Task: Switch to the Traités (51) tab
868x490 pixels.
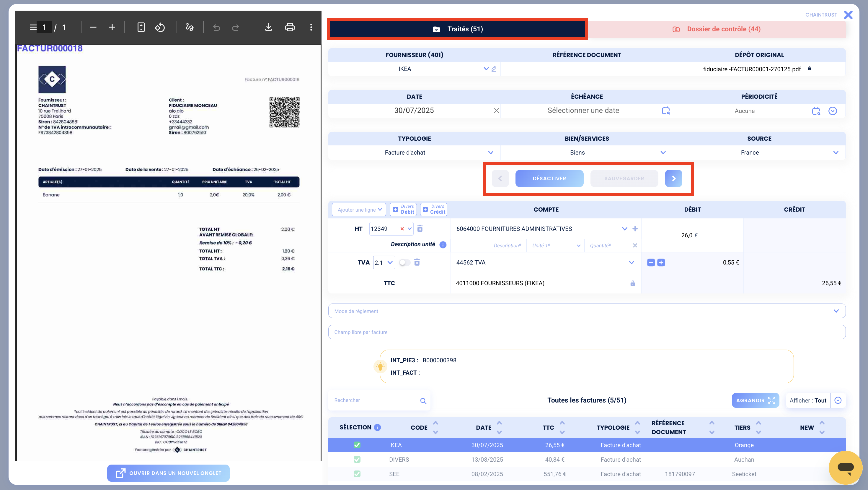Action: [x=457, y=29]
